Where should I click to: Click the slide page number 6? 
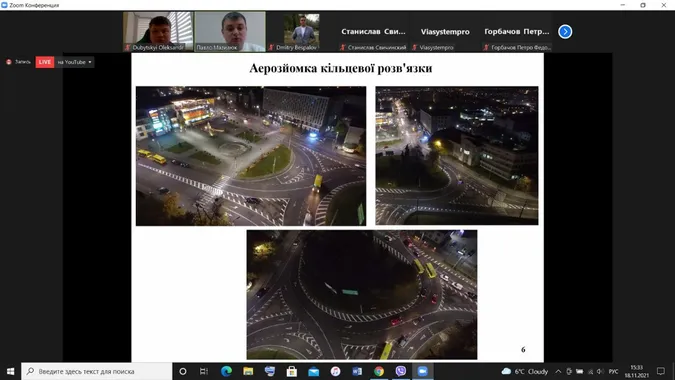pos(523,349)
